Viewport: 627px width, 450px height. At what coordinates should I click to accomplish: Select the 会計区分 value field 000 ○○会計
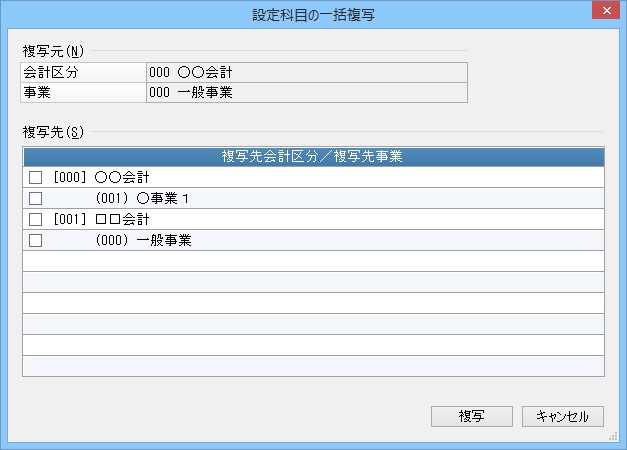click(307, 72)
